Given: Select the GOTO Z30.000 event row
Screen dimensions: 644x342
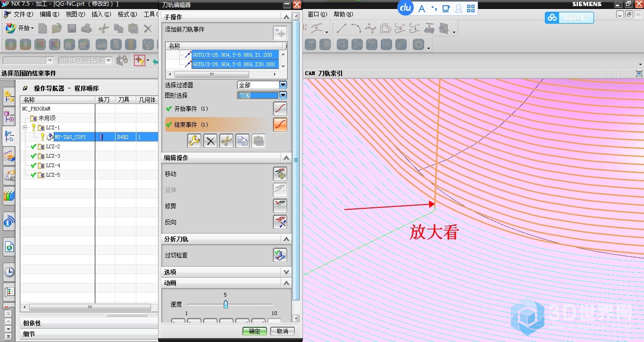Looking at the screenshot, I should point(234,64).
